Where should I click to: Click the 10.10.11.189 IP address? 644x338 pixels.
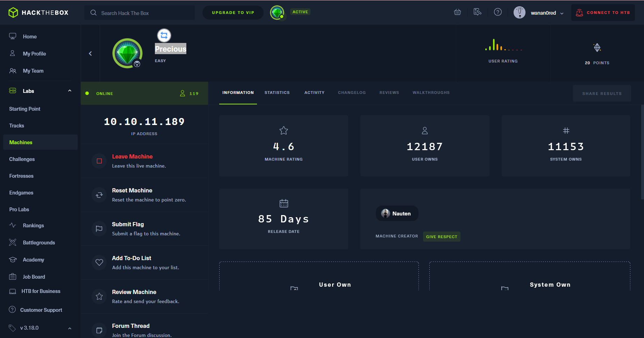click(x=144, y=122)
